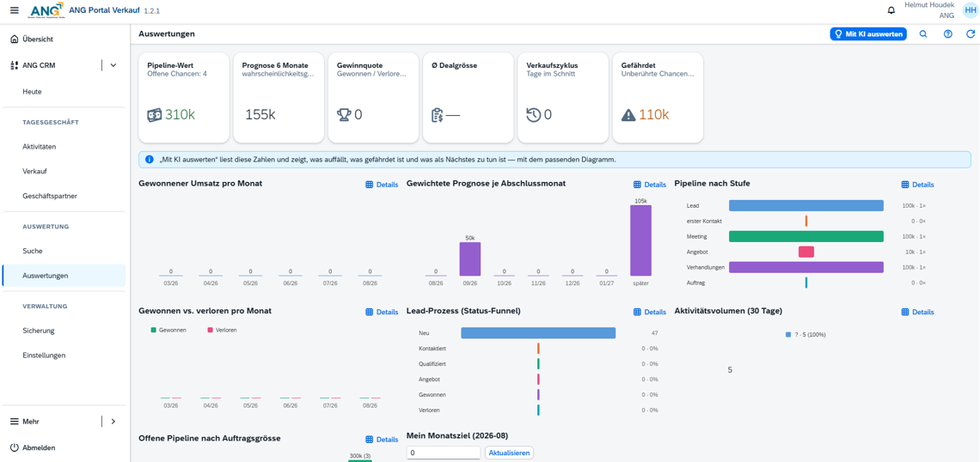Click the pink Angebot pipeline bar
The image size is (980, 462).
[x=806, y=252]
